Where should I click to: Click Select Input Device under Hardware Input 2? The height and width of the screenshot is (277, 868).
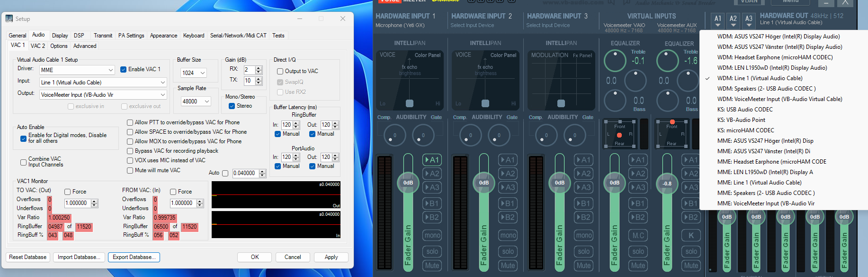click(472, 26)
